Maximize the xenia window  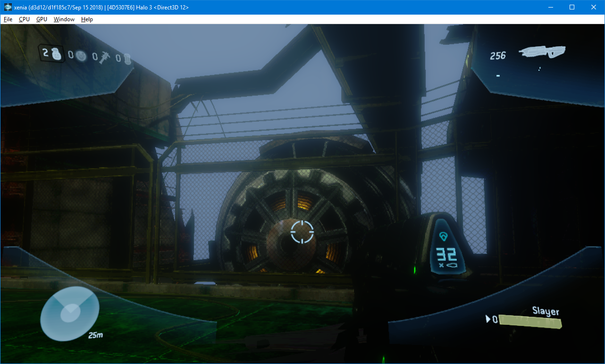click(x=572, y=8)
